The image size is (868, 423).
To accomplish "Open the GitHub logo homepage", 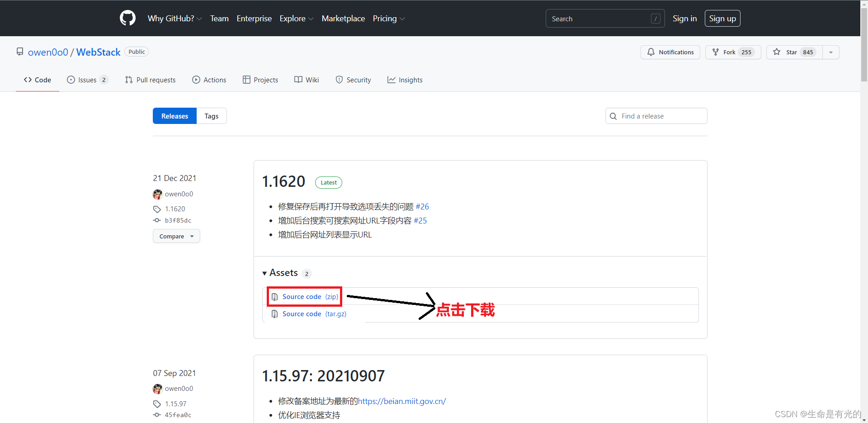I will (x=127, y=18).
